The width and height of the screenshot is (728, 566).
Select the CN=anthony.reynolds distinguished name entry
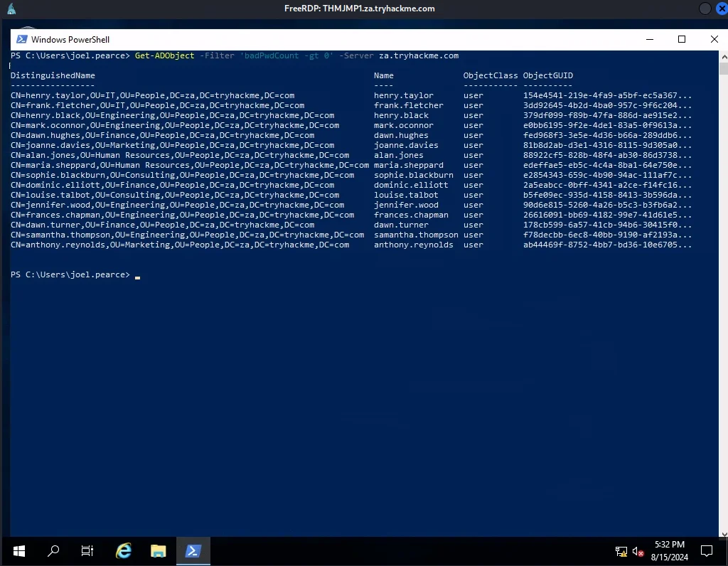coord(180,245)
